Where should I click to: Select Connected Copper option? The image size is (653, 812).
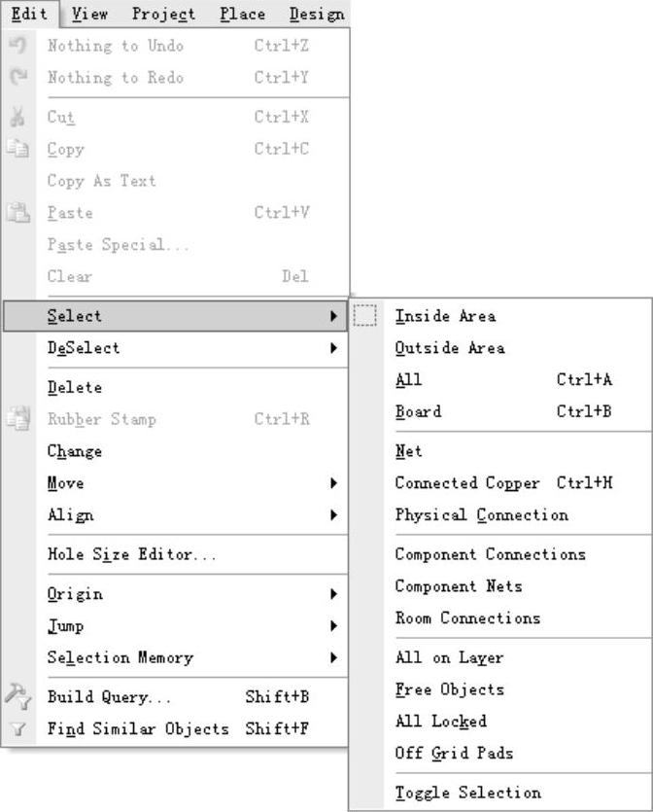click(x=466, y=483)
